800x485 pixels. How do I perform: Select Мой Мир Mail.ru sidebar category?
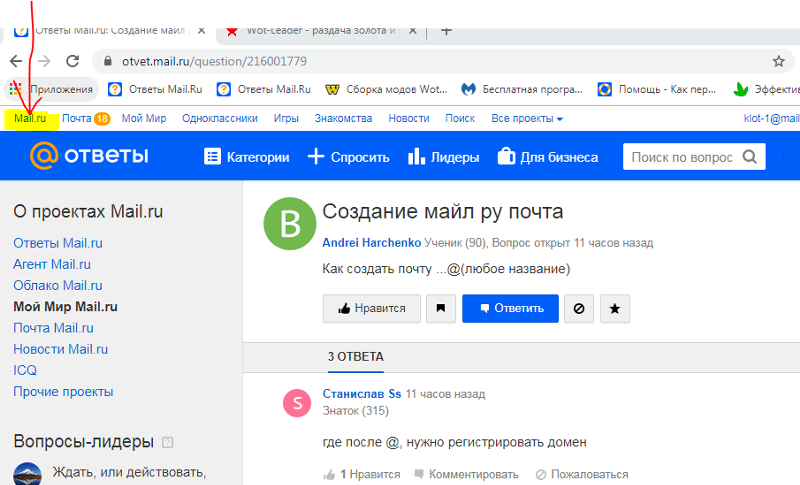pyautogui.click(x=65, y=307)
